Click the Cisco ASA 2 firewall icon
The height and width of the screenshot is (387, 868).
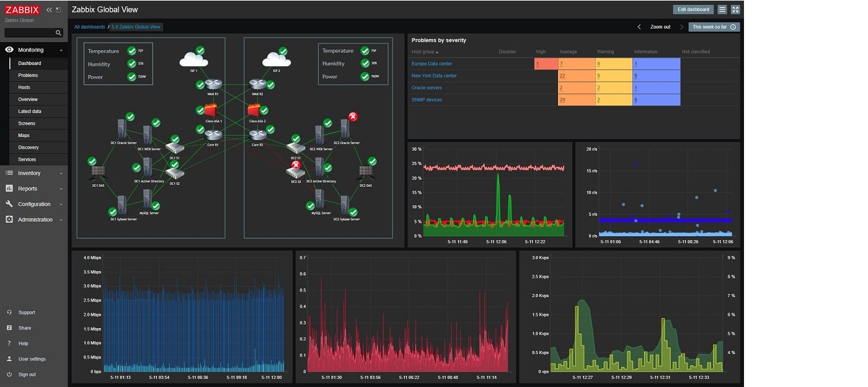click(x=254, y=110)
